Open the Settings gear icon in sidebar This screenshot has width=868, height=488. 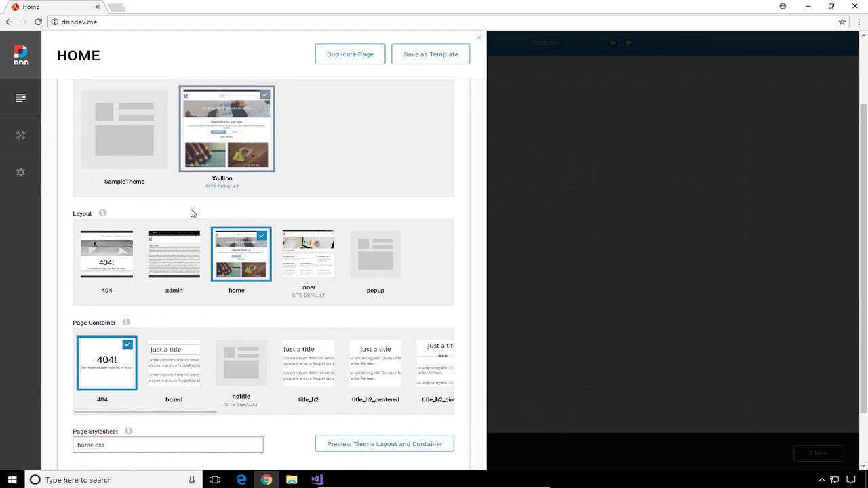20,172
